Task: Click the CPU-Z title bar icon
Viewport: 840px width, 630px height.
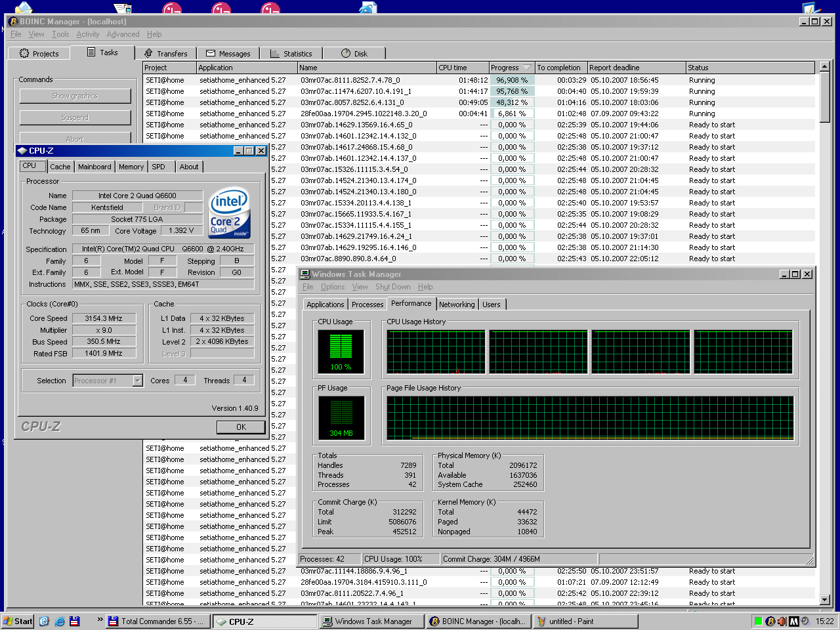Action: coord(22,151)
